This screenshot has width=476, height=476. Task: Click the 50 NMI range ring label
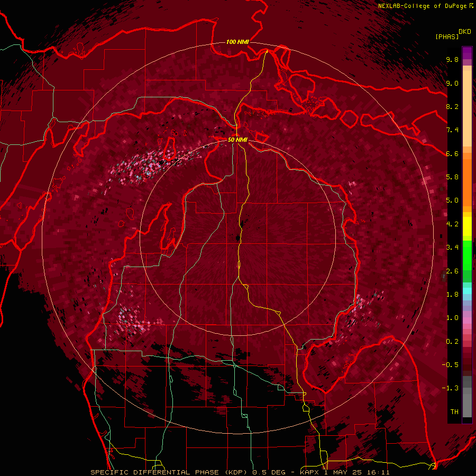237,140
